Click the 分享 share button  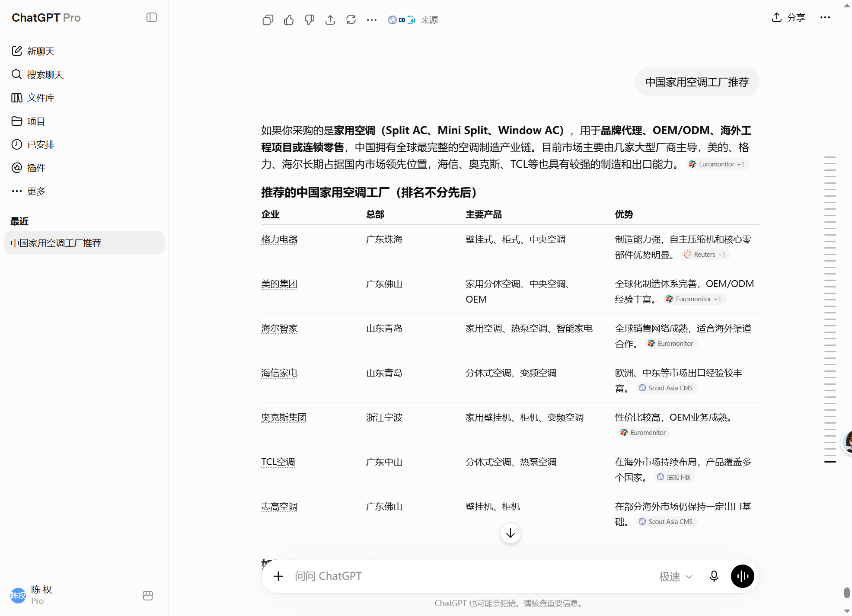789,17
